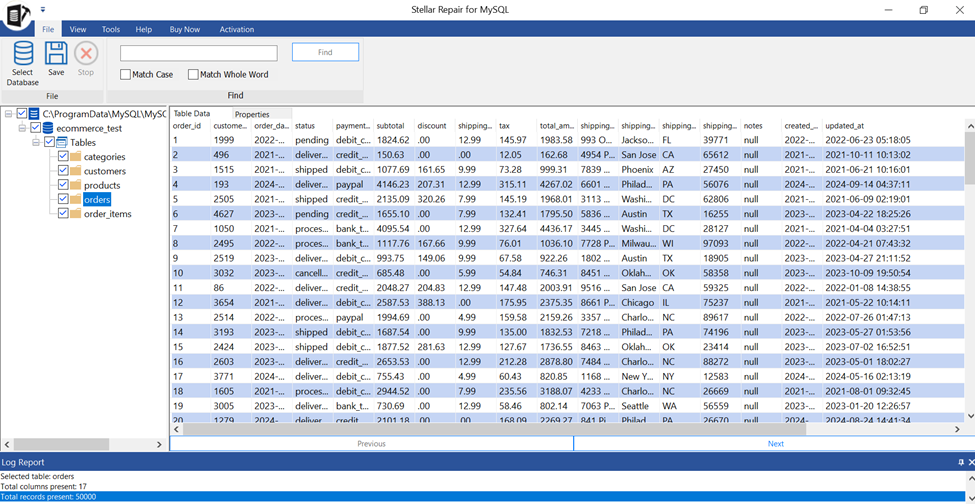Screen dimensions: 975x504
Task: Open the quick access toolbar customize arrow
Action: (44, 9)
